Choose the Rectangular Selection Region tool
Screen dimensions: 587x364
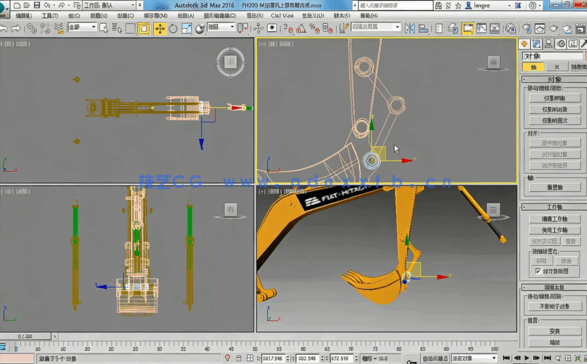coord(130,28)
